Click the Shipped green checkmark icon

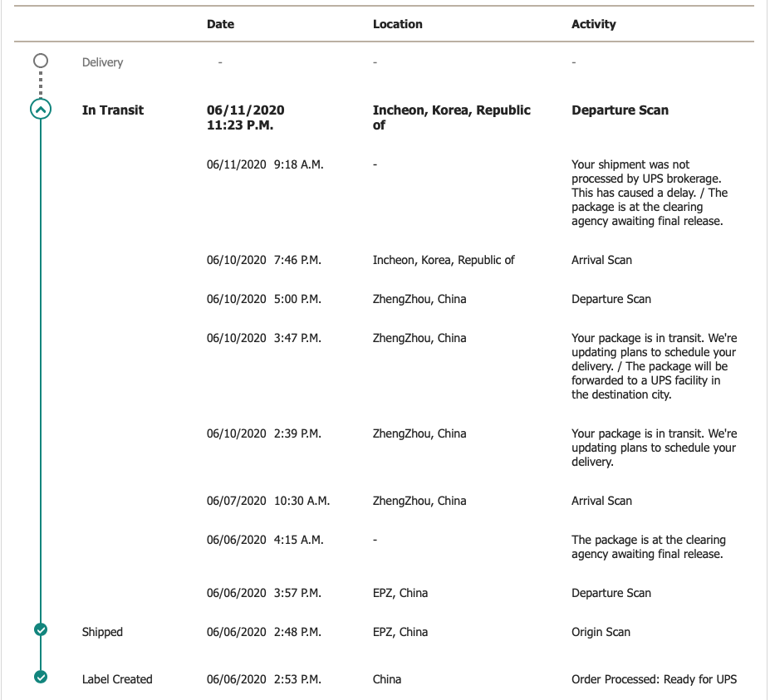(40, 630)
